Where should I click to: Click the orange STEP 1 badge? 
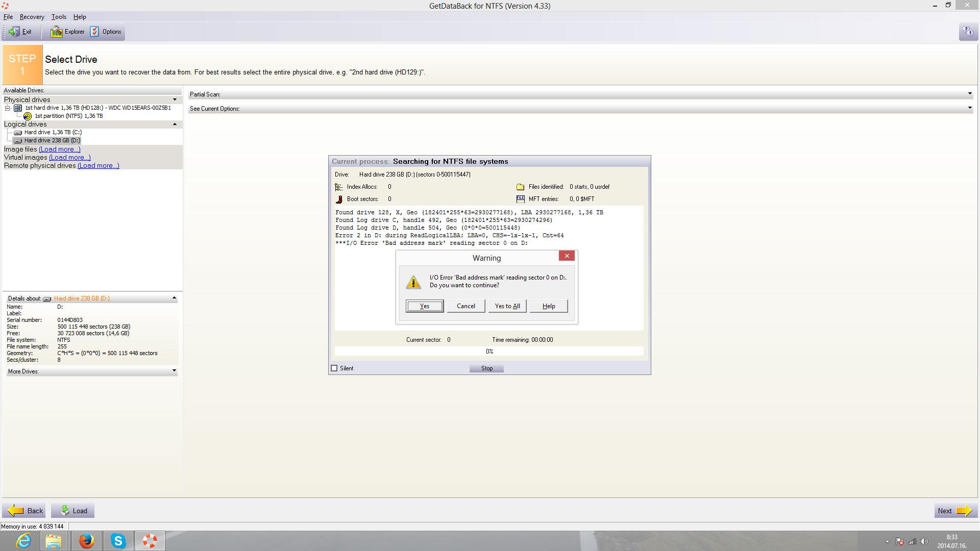coord(22,64)
